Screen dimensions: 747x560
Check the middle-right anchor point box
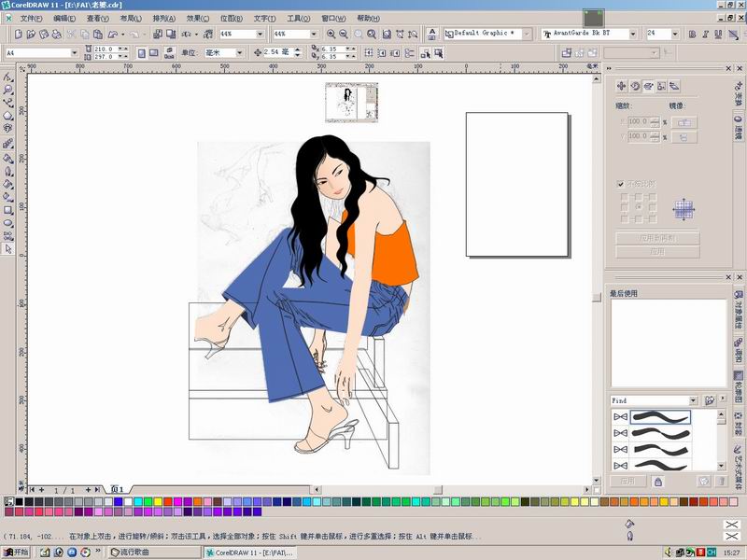point(653,207)
